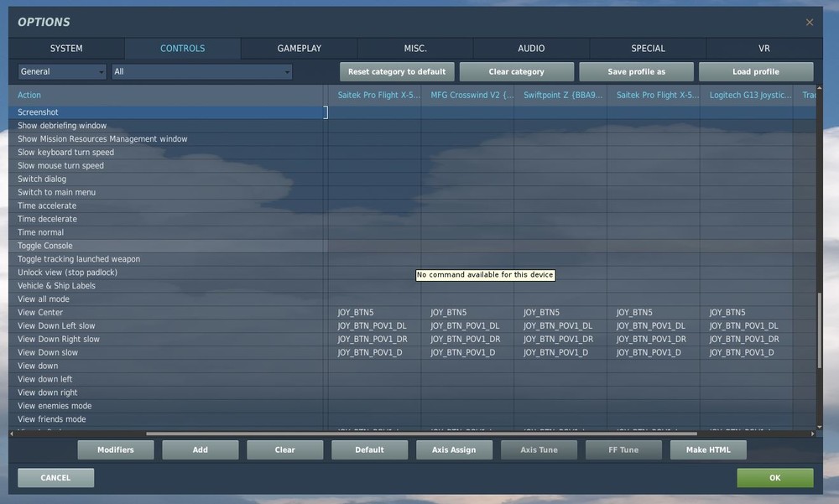Click the Clear category button
839x504 pixels.
click(516, 71)
